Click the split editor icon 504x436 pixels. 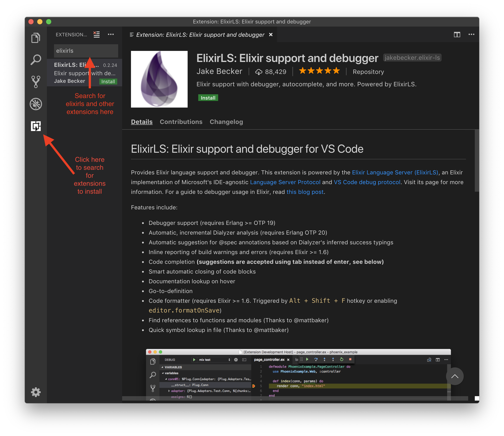(x=457, y=35)
